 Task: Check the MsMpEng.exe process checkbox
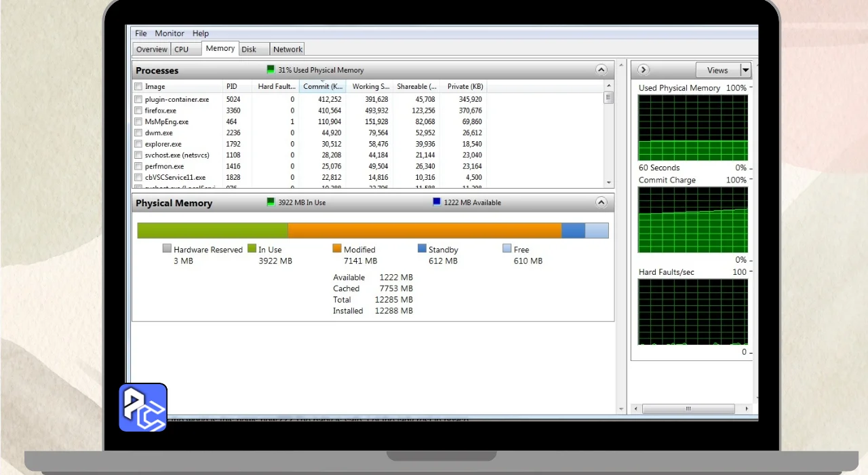tap(138, 121)
